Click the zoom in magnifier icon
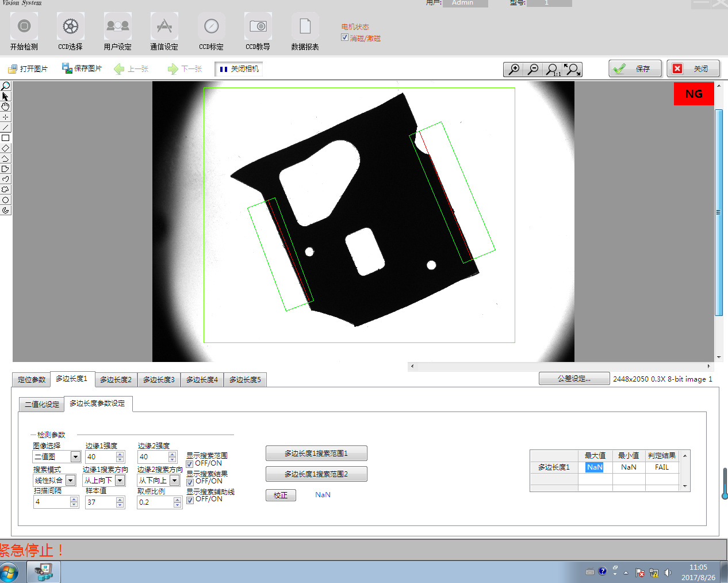This screenshot has width=728, height=583. click(513, 70)
